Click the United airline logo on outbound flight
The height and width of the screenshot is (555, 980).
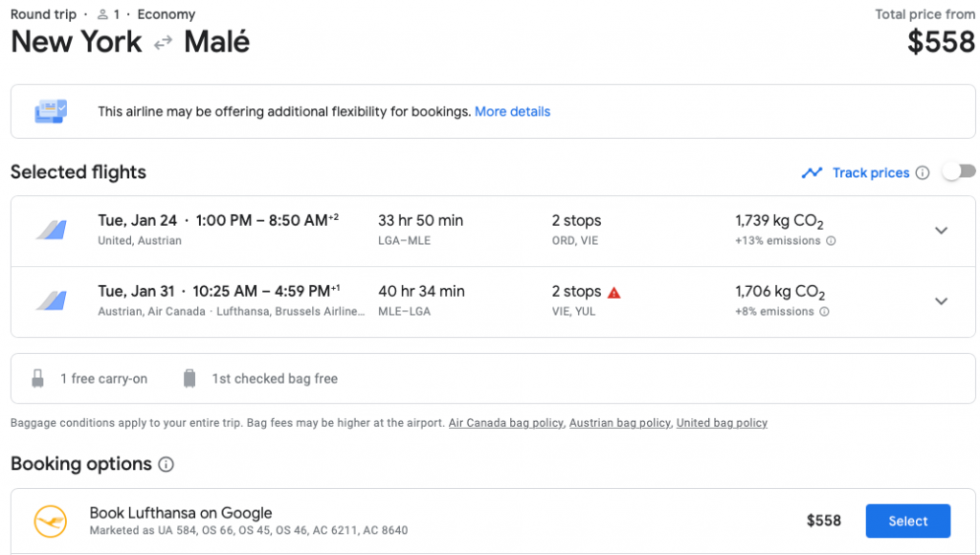51,231
